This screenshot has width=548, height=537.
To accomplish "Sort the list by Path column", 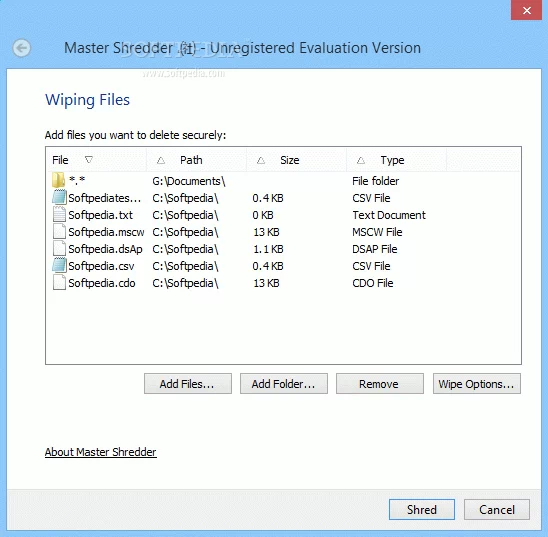I will tap(196, 160).
